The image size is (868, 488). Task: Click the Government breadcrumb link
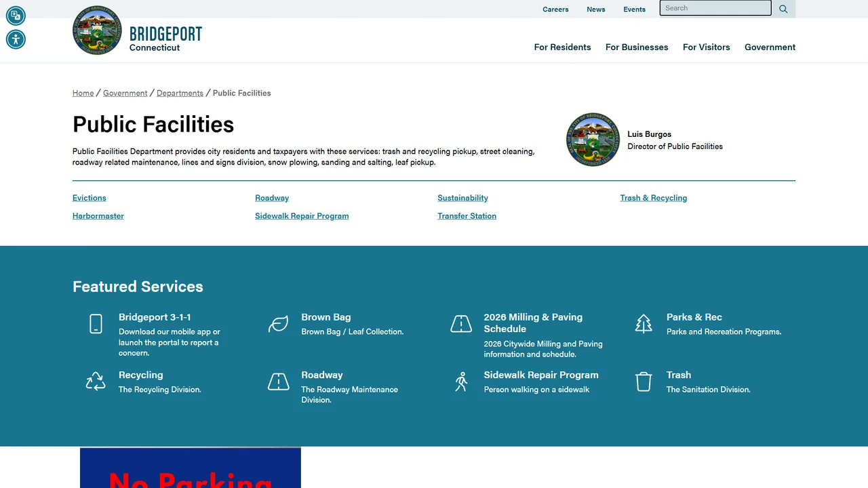point(125,93)
